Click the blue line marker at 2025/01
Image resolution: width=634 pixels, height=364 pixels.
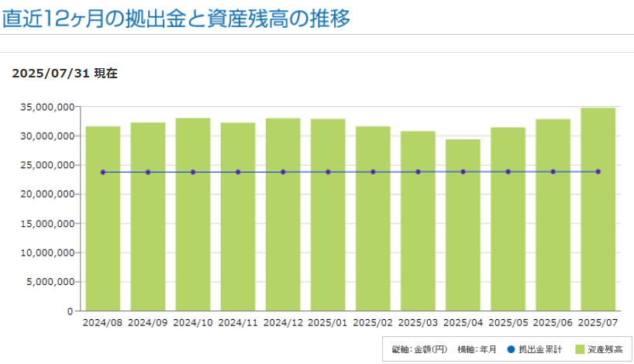pyautogui.click(x=328, y=172)
